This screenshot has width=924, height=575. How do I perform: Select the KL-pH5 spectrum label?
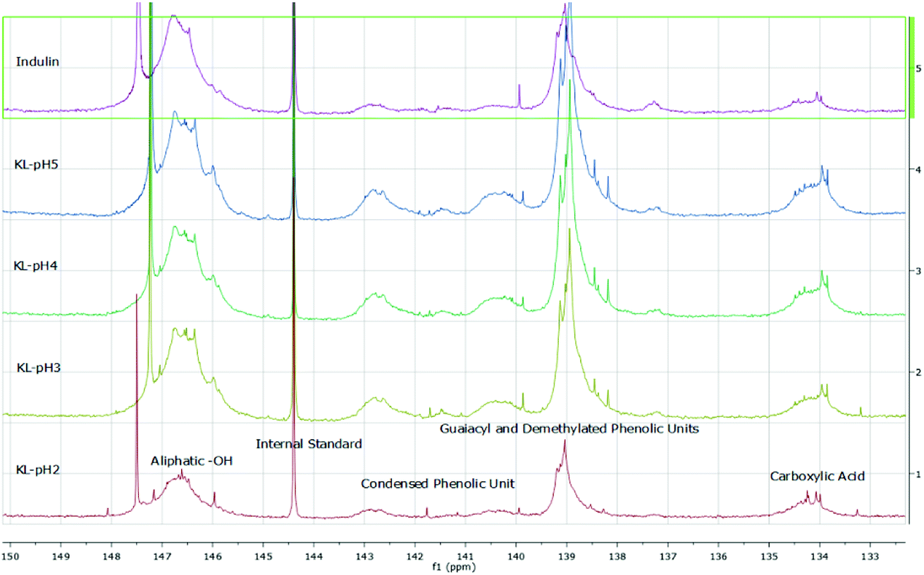[x=35, y=165]
